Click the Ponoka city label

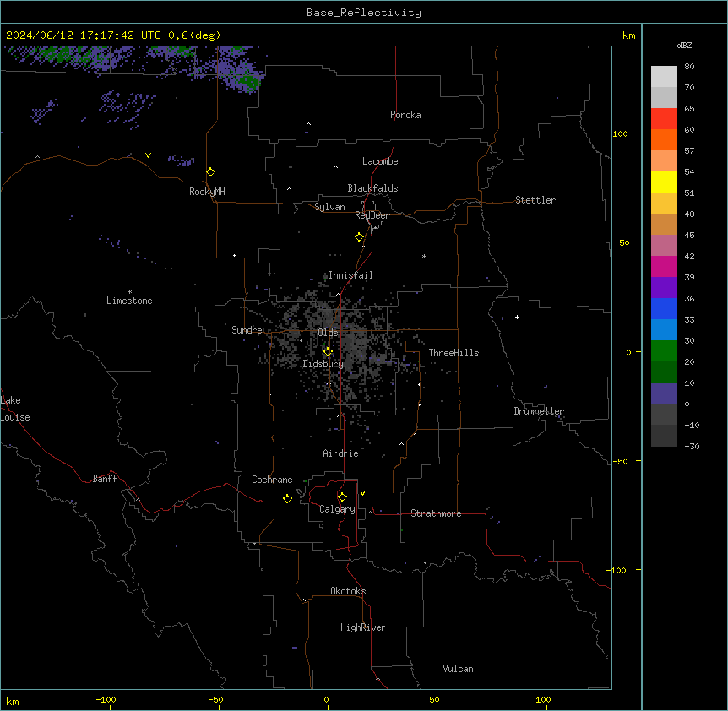pyautogui.click(x=405, y=115)
